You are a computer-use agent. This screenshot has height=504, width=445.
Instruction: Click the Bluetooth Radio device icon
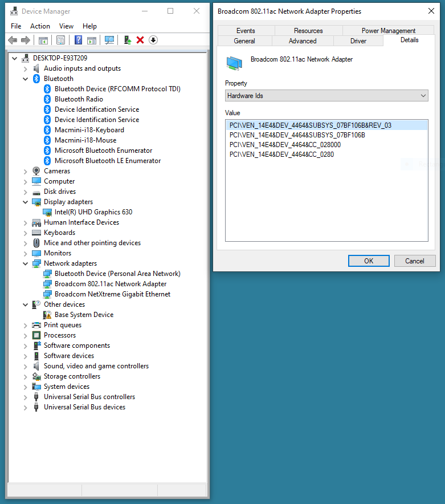[47, 99]
